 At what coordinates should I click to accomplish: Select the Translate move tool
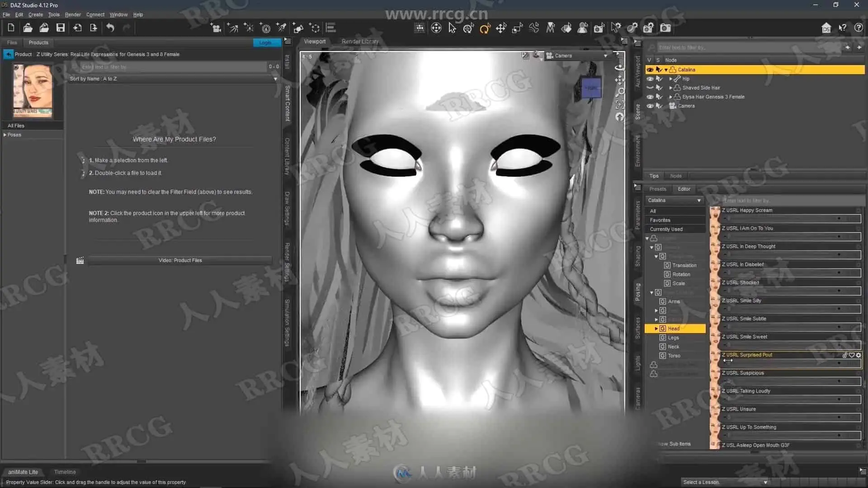501,28
